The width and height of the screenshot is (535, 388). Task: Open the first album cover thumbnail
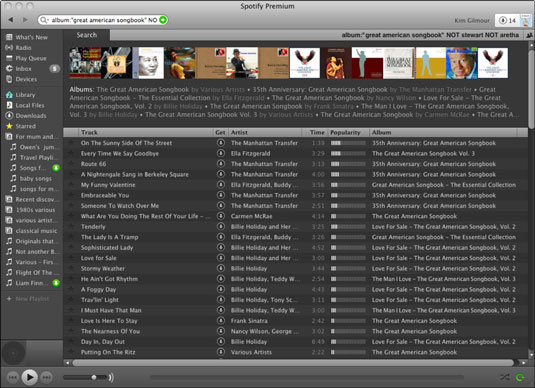(85, 63)
